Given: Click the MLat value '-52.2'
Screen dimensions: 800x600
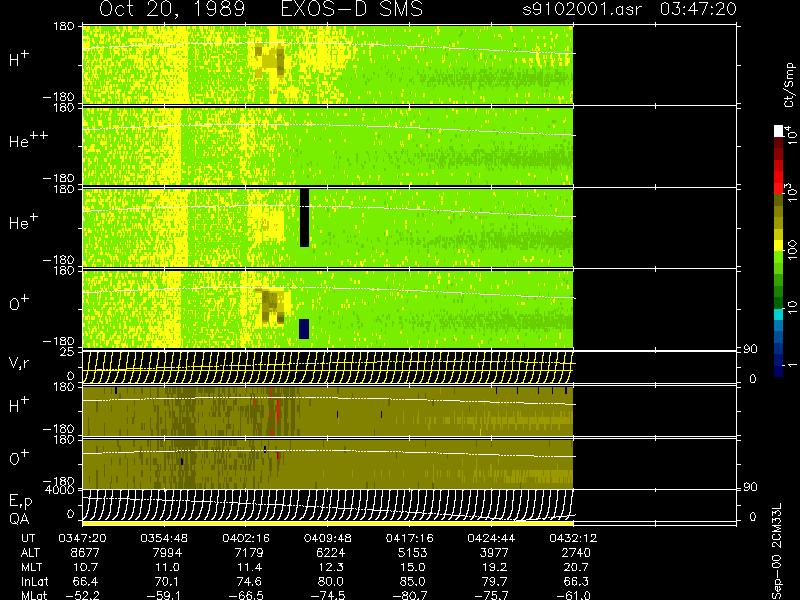Looking at the screenshot, I should (x=83, y=595).
